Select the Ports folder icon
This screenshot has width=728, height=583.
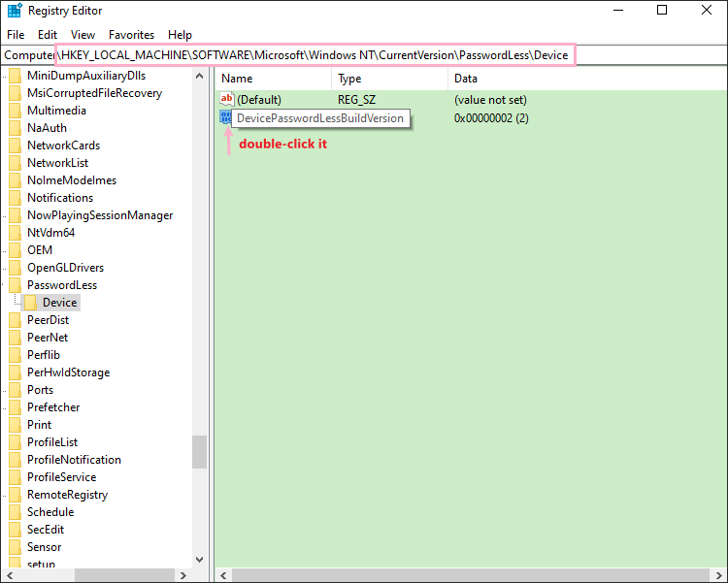point(15,390)
